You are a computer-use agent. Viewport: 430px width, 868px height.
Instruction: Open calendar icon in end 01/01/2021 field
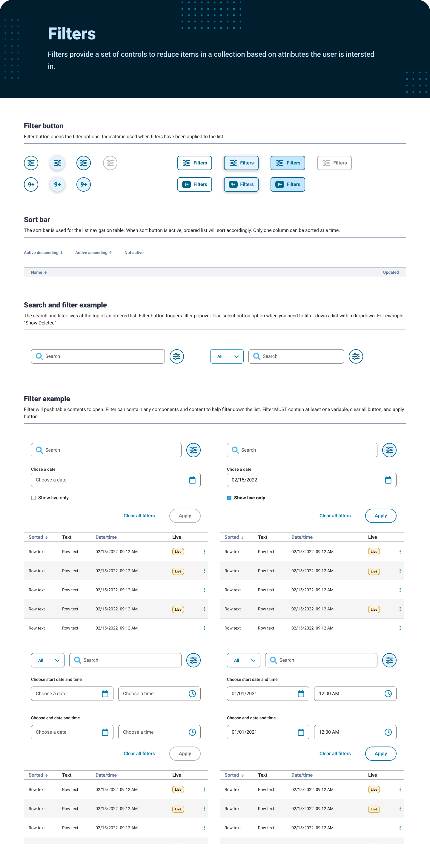[x=301, y=732]
